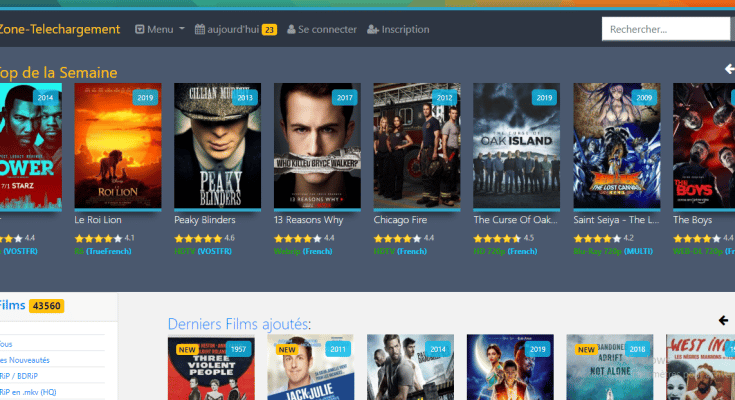This screenshot has width=735, height=400.
Task: Click the Derniers Films ajoutés previous arrow
Action: 723,320
